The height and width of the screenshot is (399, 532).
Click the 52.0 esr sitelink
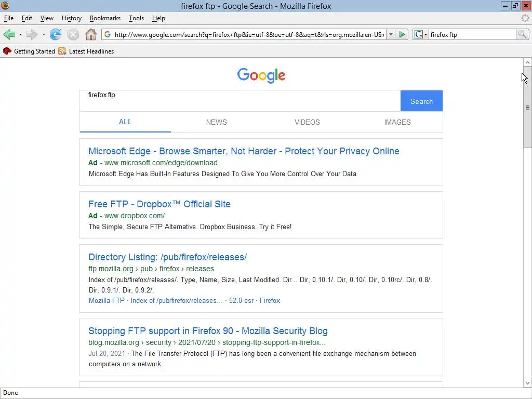point(241,301)
